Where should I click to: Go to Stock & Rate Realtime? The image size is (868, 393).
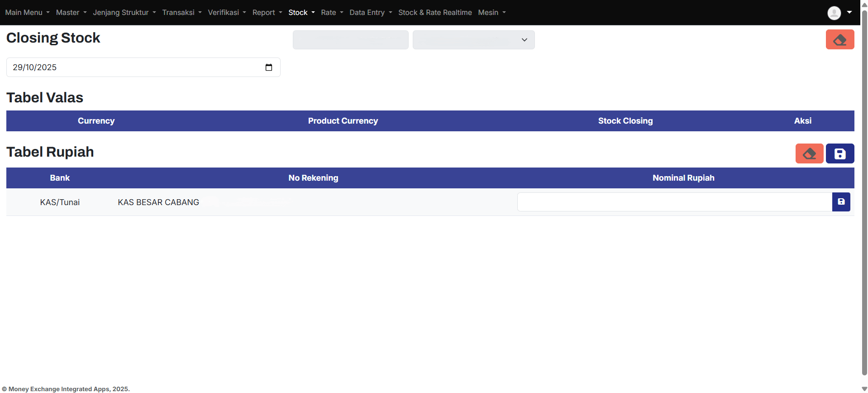(x=434, y=13)
